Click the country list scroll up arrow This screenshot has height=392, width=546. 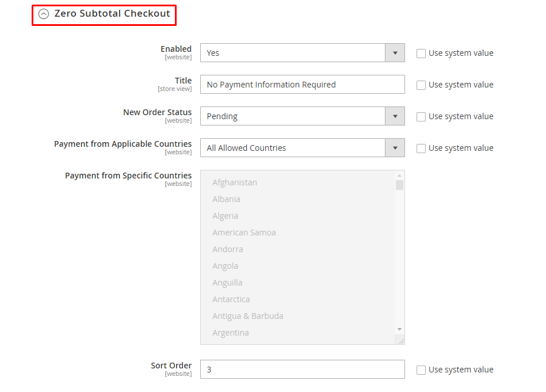(399, 176)
